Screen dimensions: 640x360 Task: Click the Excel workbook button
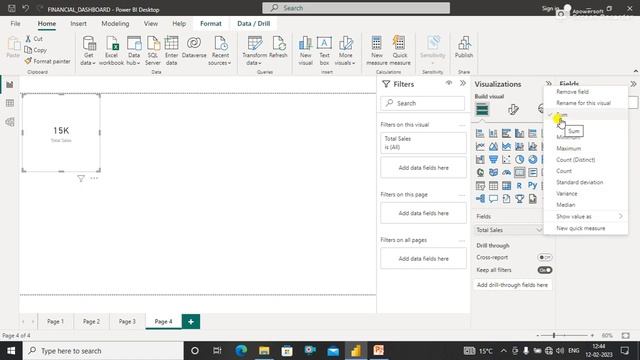[x=111, y=51]
